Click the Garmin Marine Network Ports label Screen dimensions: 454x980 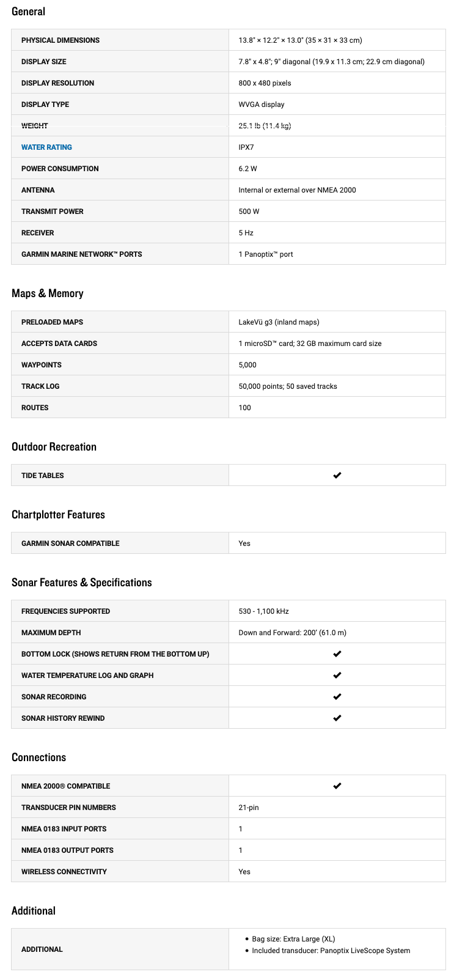pyautogui.click(x=81, y=254)
